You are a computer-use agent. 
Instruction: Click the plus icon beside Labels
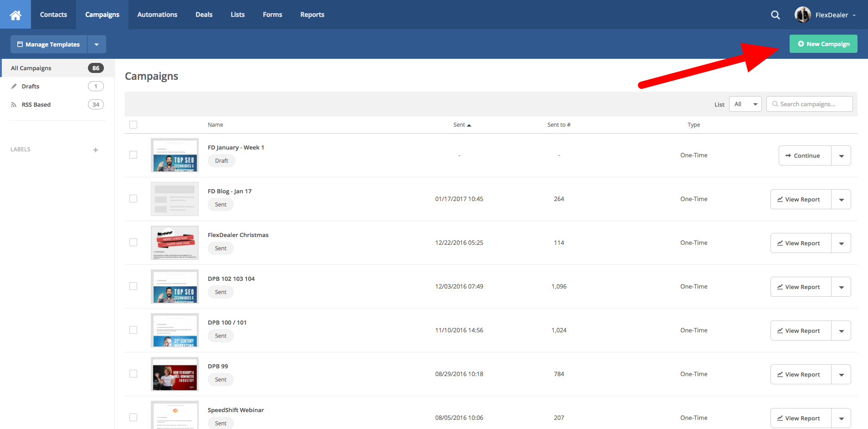tap(96, 150)
